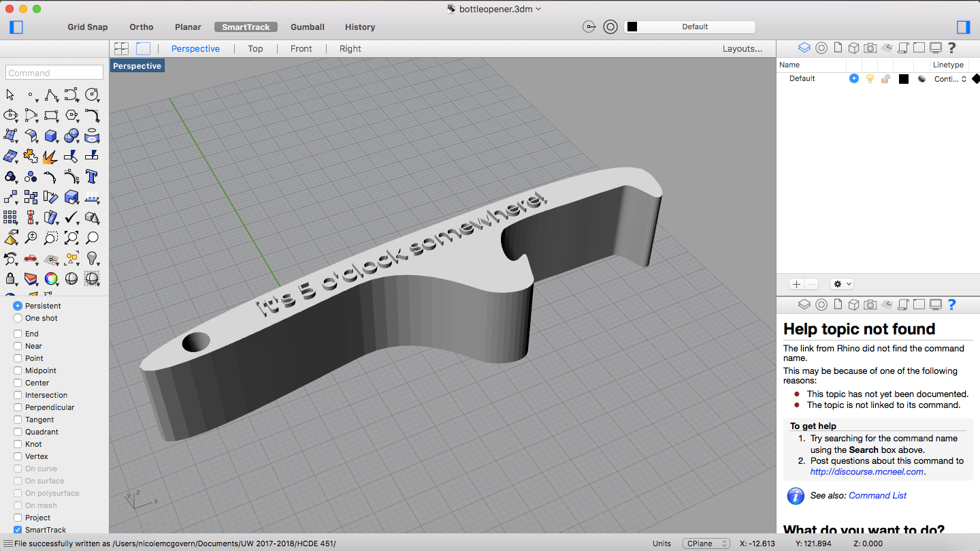This screenshot has width=980, height=551.
Task: Select the Persistent osnap radio button
Action: 18,306
